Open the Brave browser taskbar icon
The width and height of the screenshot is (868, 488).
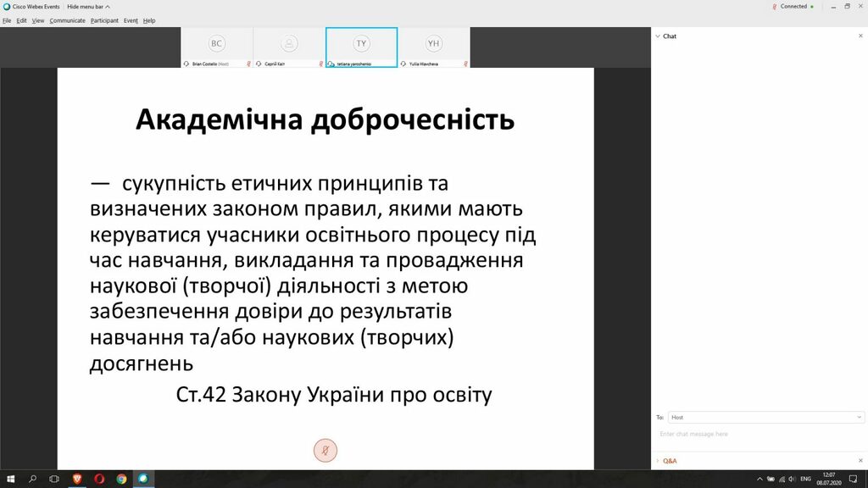pos(77,479)
